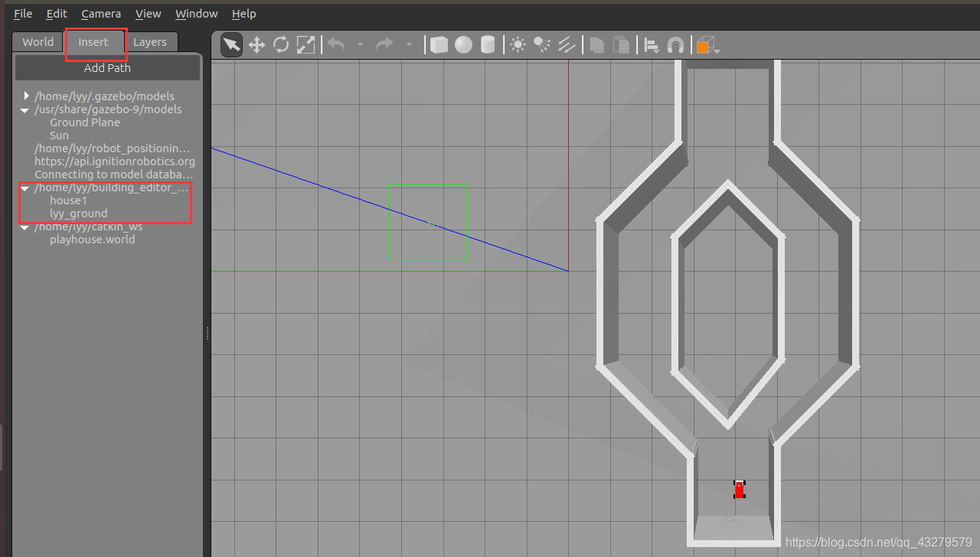Add a directional light

pos(567,45)
